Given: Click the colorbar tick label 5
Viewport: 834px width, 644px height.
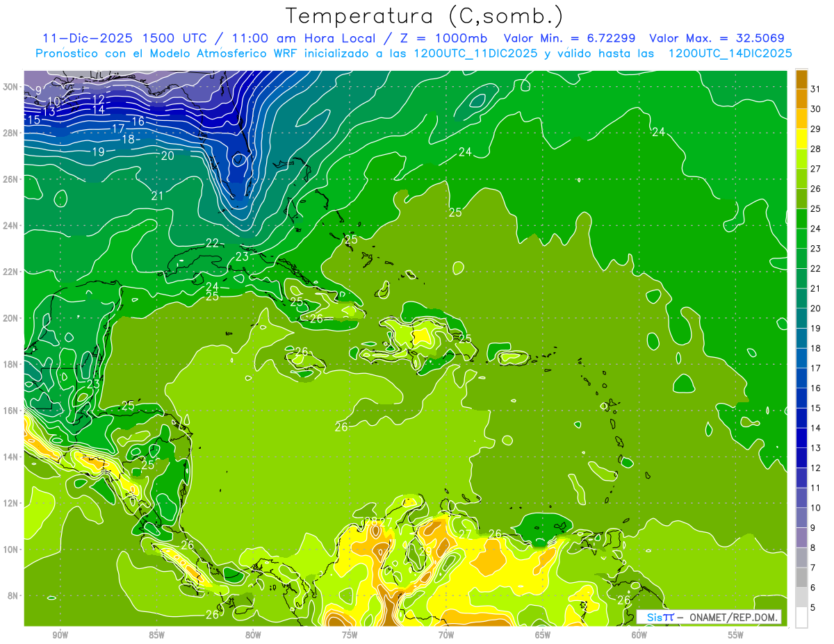Looking at the screenshot, I should click(x=812, y=607).
